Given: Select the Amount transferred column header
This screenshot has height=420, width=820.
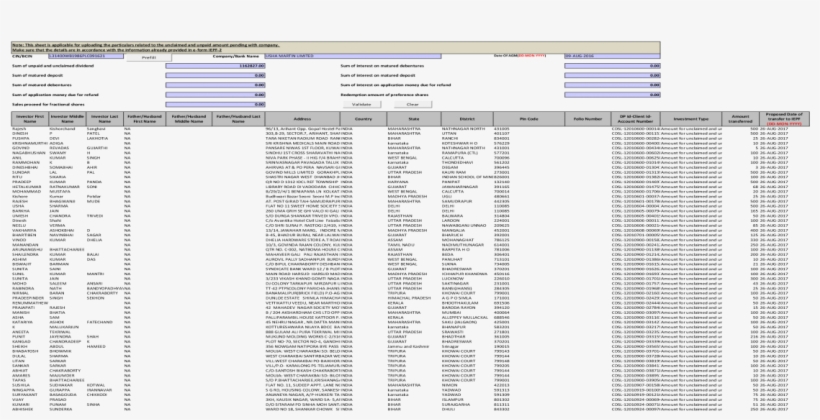Looking at the screenshot, I should click(741, 119).
